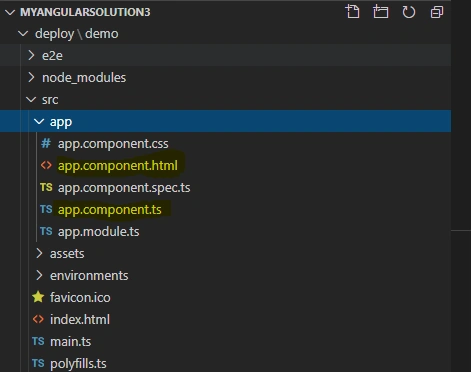
Task: Click the HTML icon beside app.component.html
Action: tap(46, 165)
